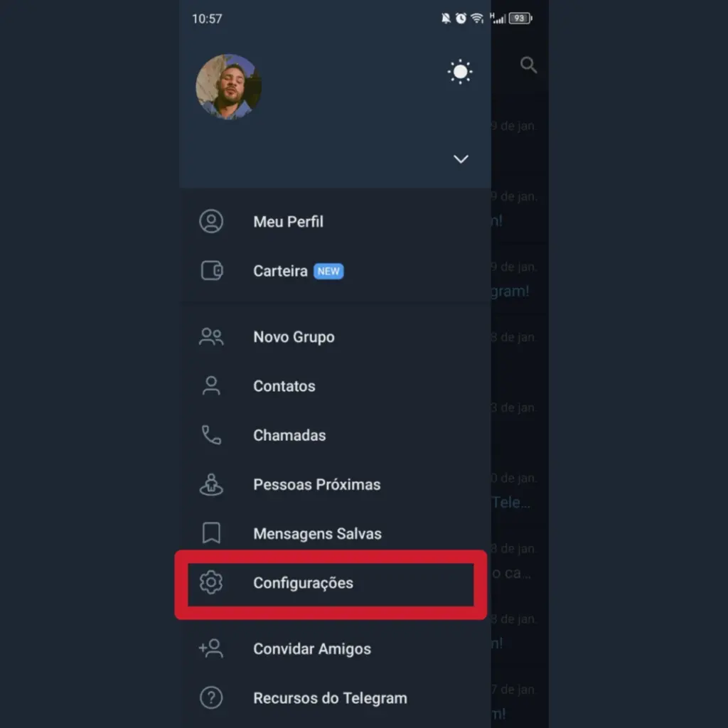
Task: Tap the Chamadas phone icon
Action: 210,435
